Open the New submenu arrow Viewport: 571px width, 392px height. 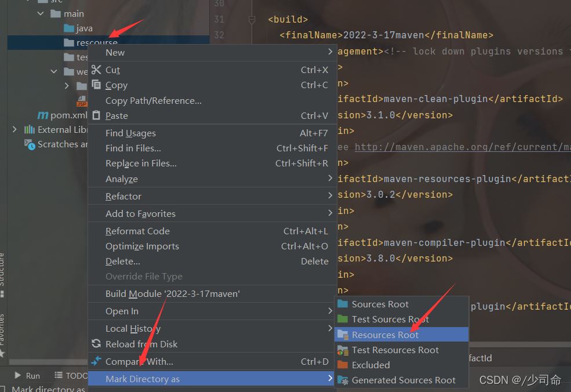[330, 52]
